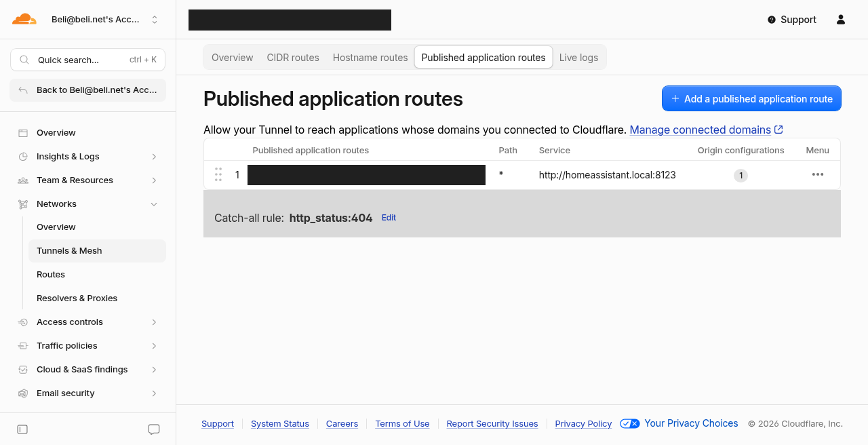The image size is (868, 445).
Task: Open Terms of Use footer link
Action: 402,424
